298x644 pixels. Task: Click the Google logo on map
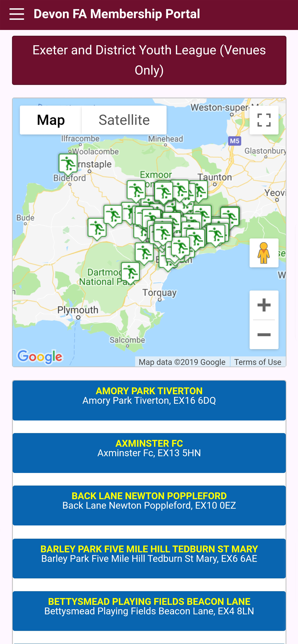(40, 357)
